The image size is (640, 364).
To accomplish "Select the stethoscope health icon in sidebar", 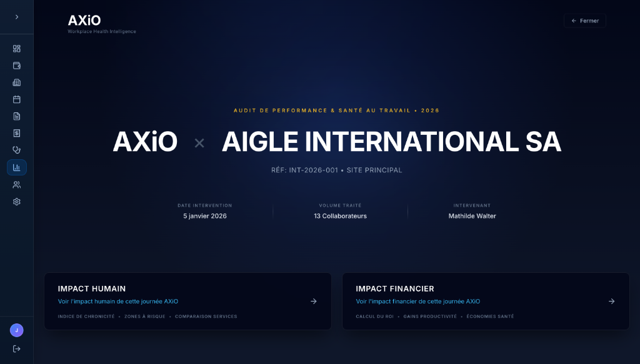I will tap(17, 150).
